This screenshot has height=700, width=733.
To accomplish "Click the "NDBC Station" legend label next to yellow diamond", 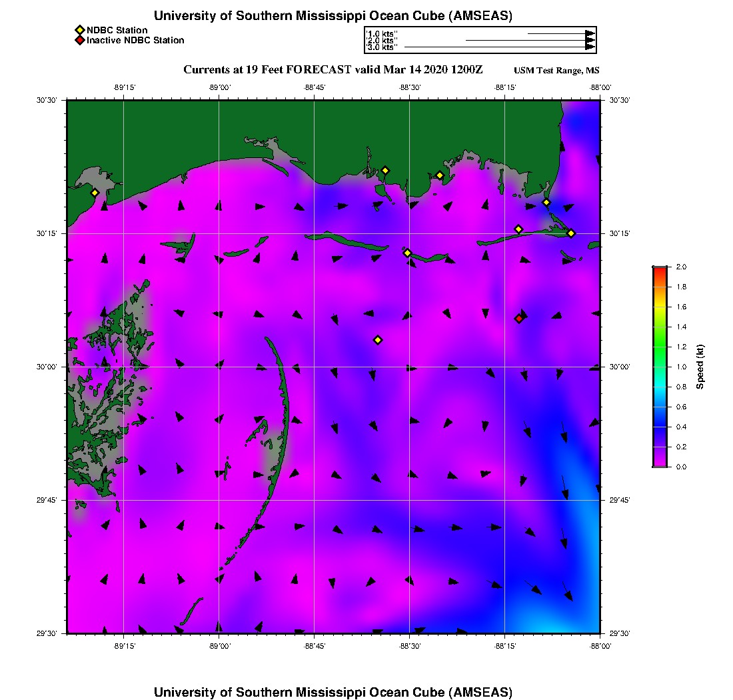I will (117, 30).
